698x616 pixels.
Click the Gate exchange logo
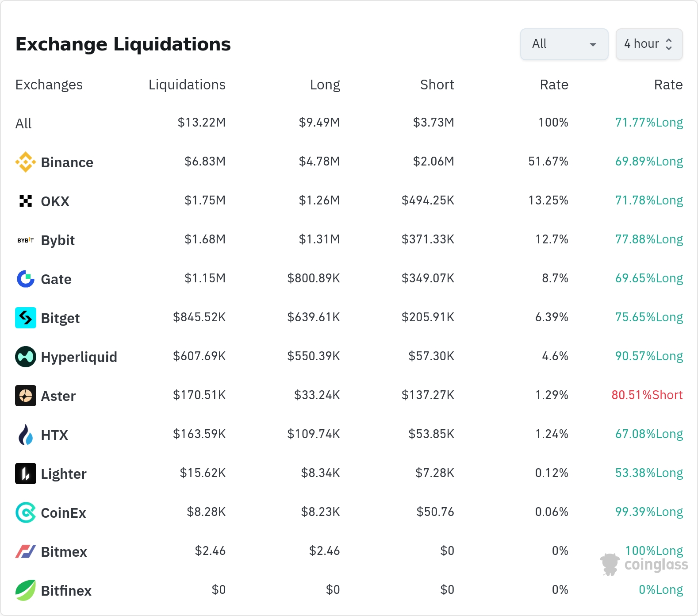pos(26,279)
